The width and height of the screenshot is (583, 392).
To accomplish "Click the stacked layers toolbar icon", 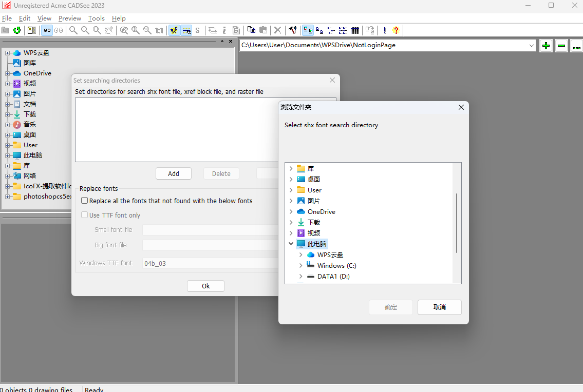I will (x=213, y=30).
